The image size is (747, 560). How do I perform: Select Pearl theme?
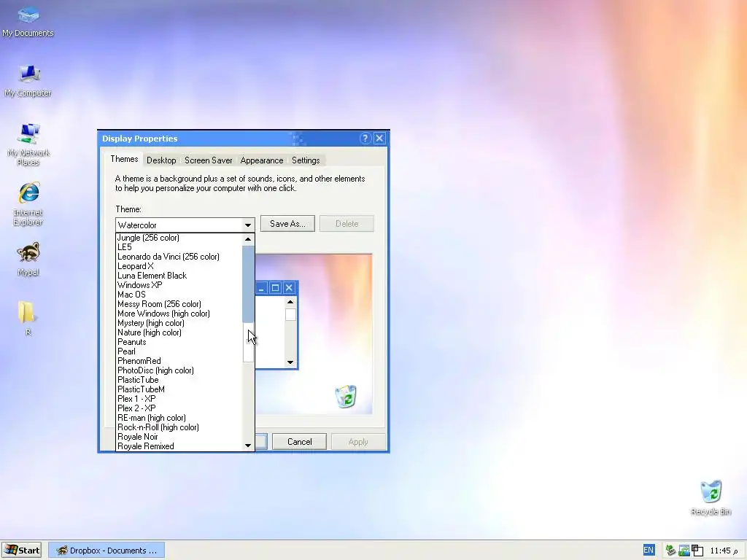pos(179,351)
